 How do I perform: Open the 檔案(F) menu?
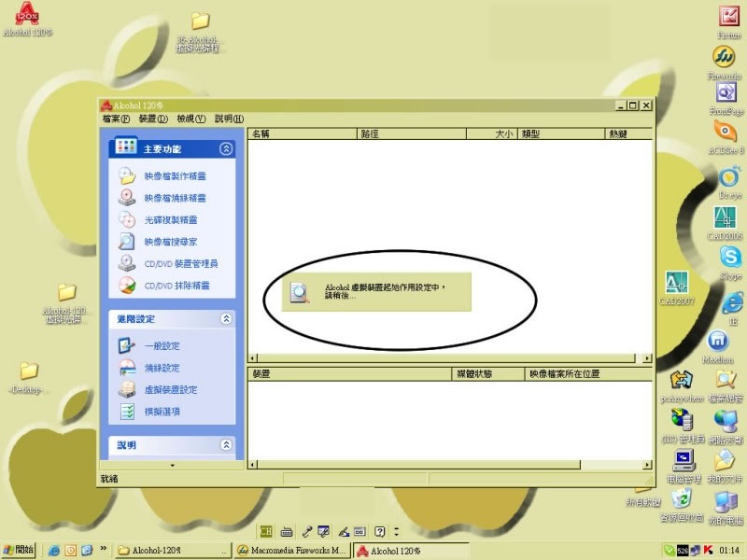point(116,119)
